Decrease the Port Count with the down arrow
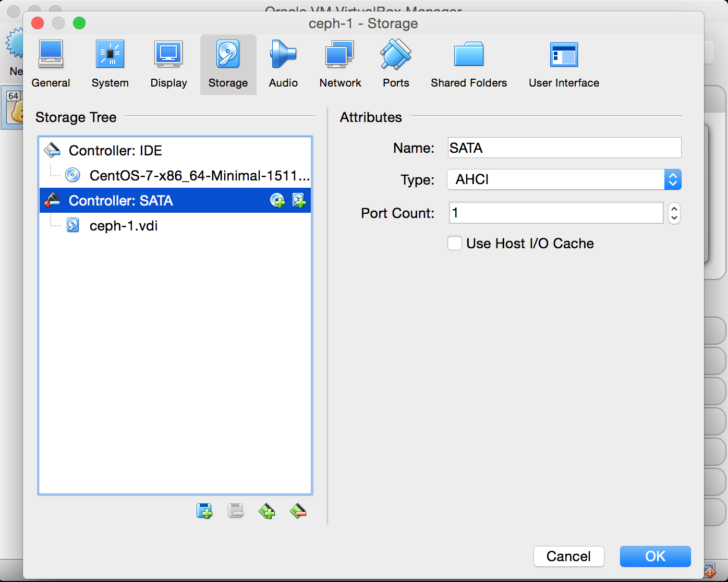The image size is (728, 582). 674,218
